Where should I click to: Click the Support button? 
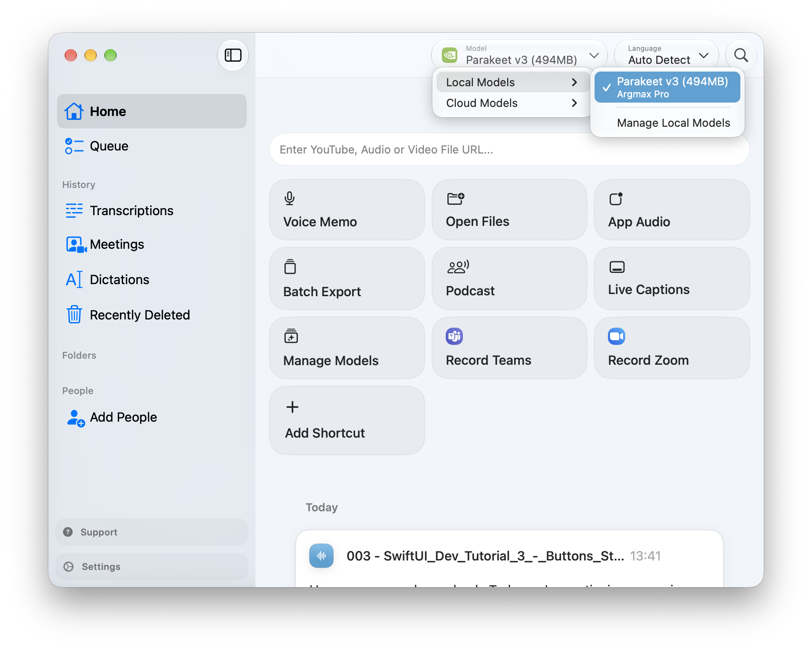pyautogui.click(x=152, y=532)
